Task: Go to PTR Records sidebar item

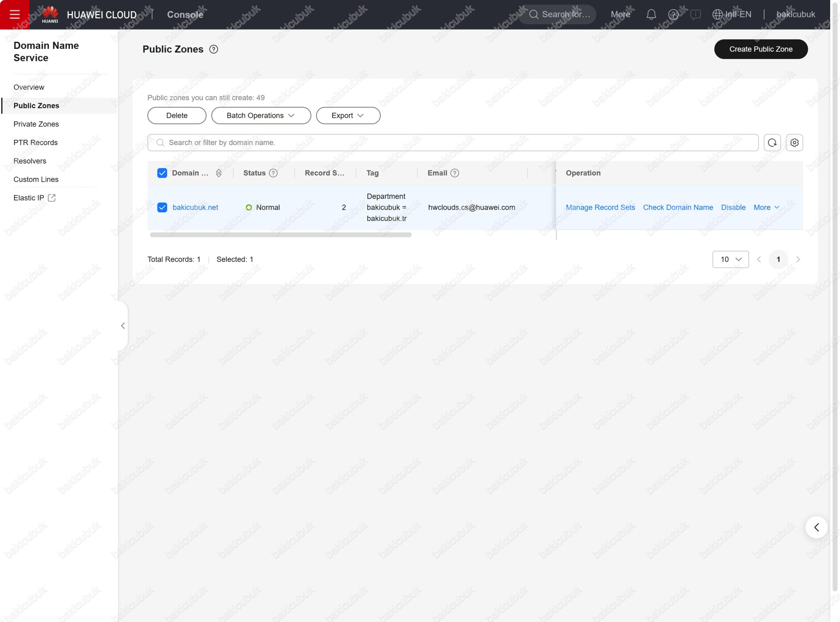Action: point(35,142)
